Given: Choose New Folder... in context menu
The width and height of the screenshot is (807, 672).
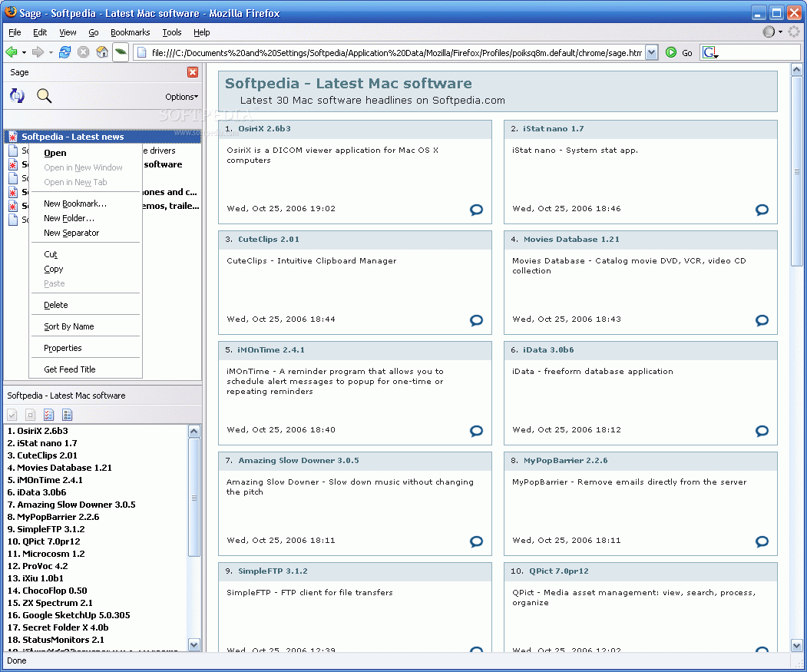Looking at the screenshot, I should (x=85, y=218).
